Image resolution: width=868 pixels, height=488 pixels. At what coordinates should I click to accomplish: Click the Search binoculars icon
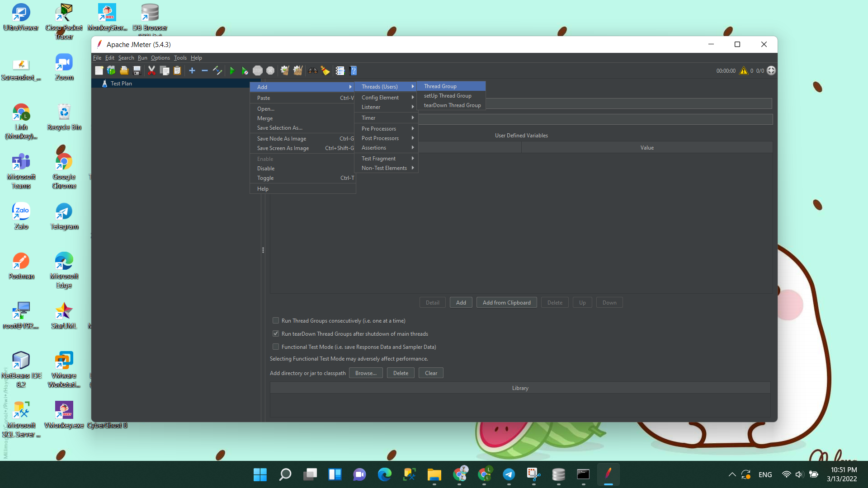click(312, 70)
